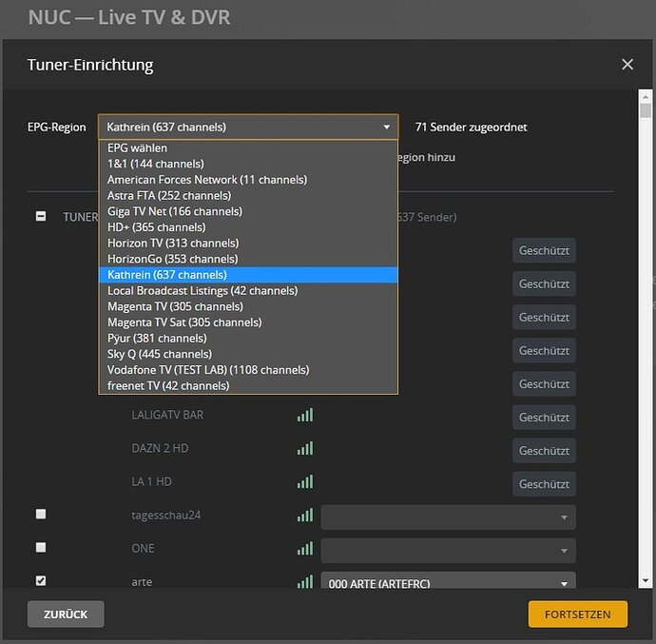Viewport: 656px width, 644px height.
Task: Click Geschützt button in LA 1 HD row
Action: click(x=544, y=484)
